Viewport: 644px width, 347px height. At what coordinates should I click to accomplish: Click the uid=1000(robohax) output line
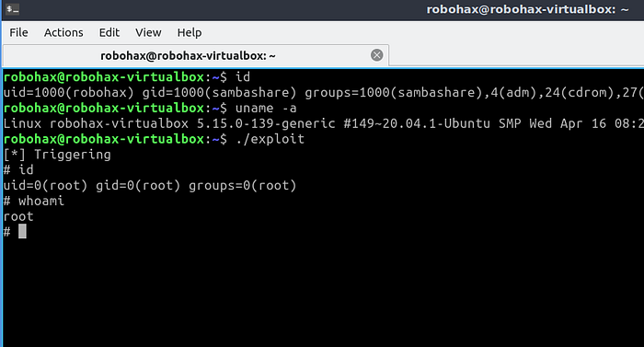(323, 93)
